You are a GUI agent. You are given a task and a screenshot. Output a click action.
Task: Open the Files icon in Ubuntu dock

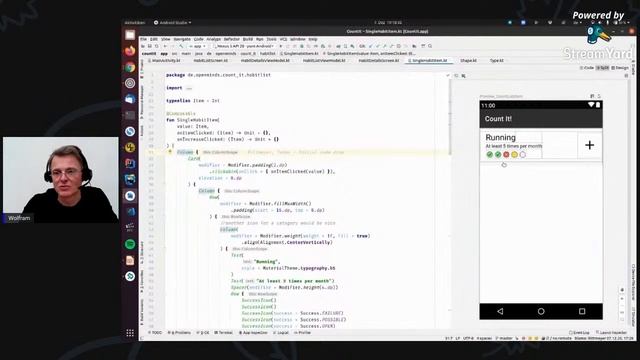click(130, 35)
